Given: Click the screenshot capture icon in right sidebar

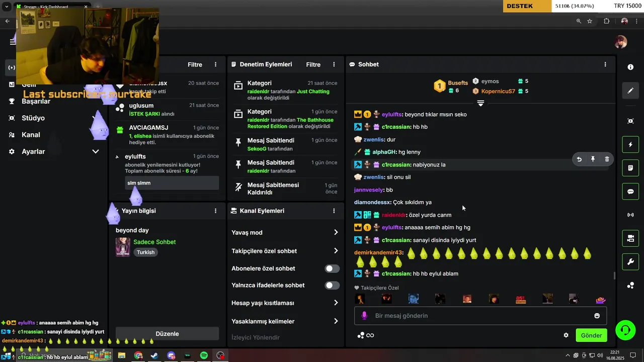Looking at the screenshot, I should [630, 121].
